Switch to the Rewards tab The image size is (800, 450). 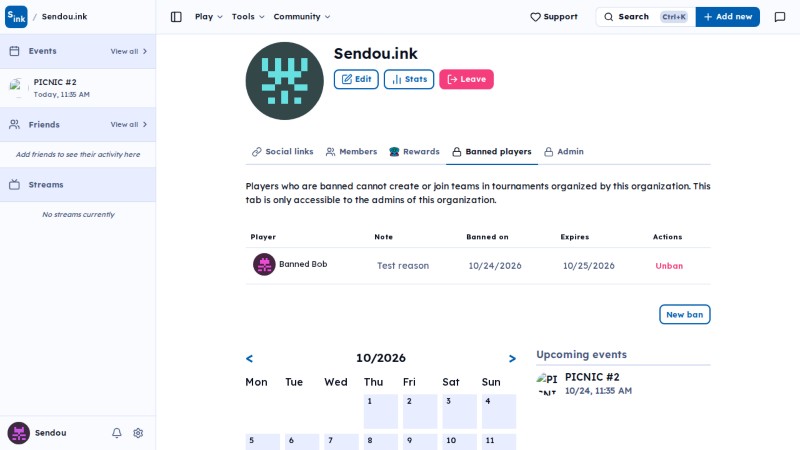[414, 152]
